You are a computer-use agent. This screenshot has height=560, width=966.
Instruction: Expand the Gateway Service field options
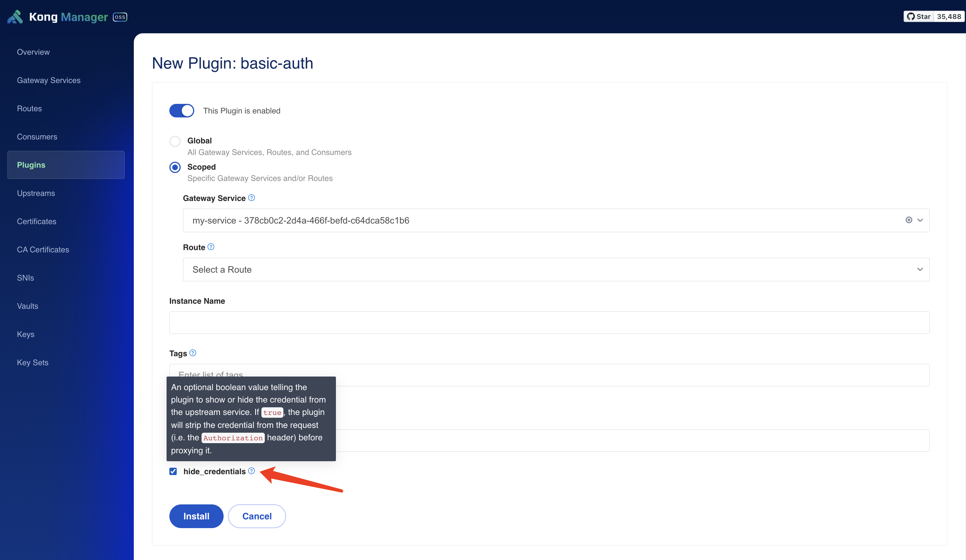(x=920, y=220)
